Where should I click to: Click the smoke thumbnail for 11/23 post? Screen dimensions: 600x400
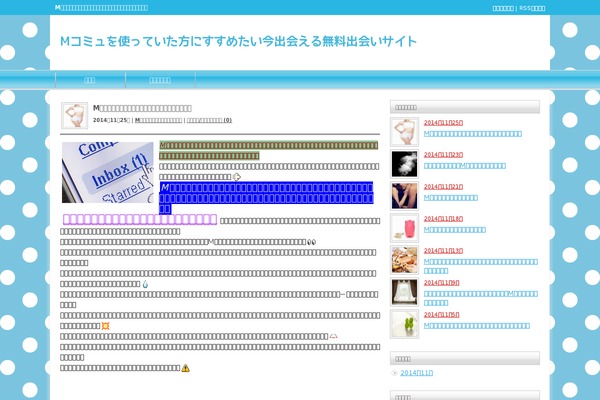tap(404, 164)
